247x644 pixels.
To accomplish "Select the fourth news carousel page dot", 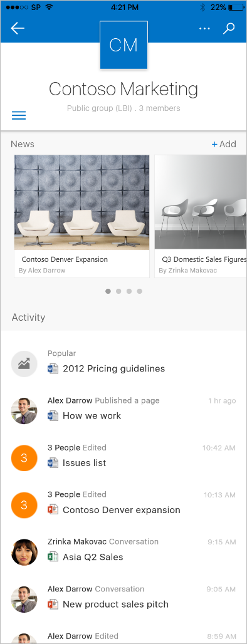I will tap(140, 291).
